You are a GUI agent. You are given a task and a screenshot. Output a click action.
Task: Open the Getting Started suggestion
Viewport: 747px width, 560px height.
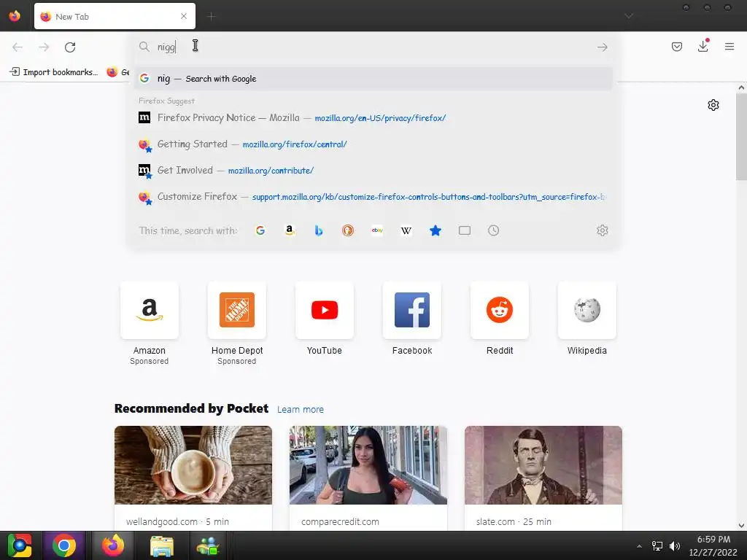[373, 144]
